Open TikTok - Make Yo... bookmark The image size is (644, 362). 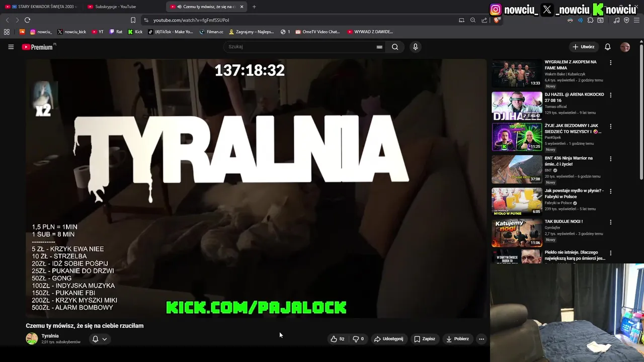click(171, 32)
